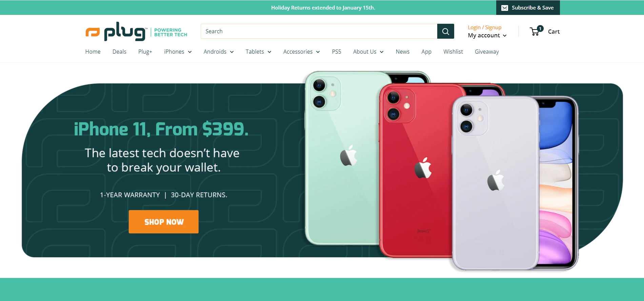Click the mint green iPhone 11 image

click(342, 158)
